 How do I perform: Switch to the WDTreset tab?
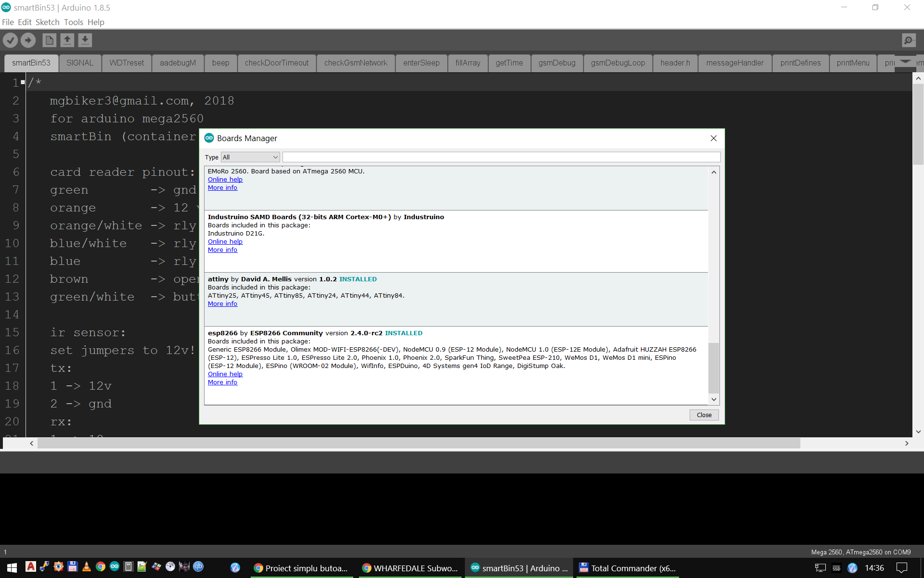point(127,63)
